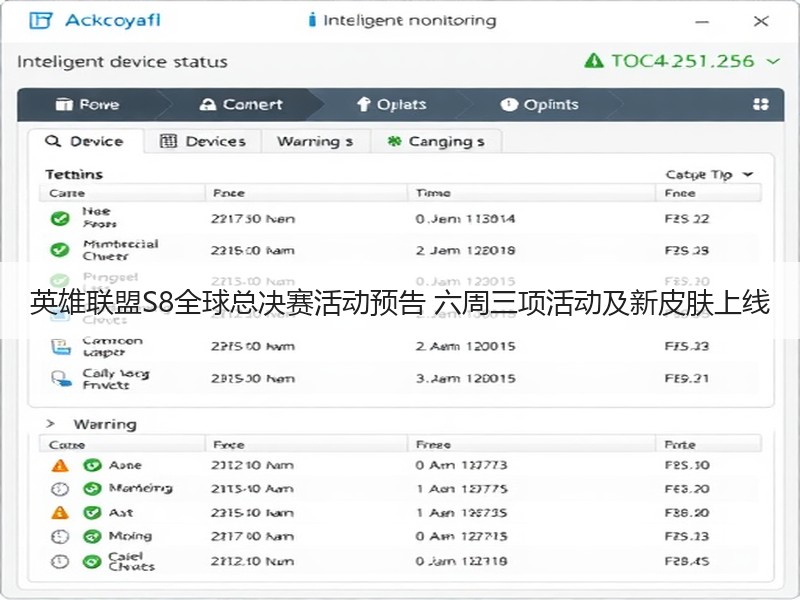This screenshot has width=800, height=600.
Task: Select the value FE9.21
Action: pyautogui.click(x=687, y=379)
